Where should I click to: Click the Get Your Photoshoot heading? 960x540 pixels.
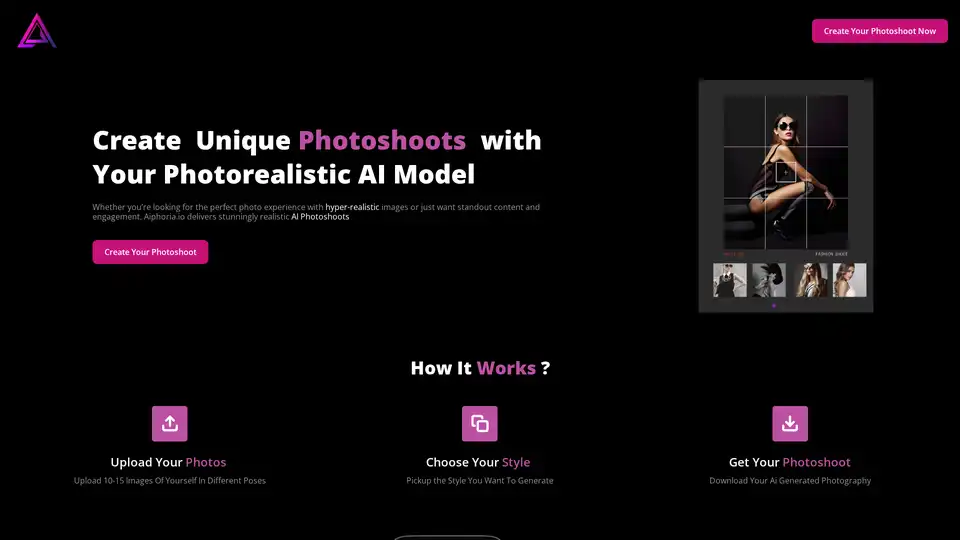tap(790, 462)
